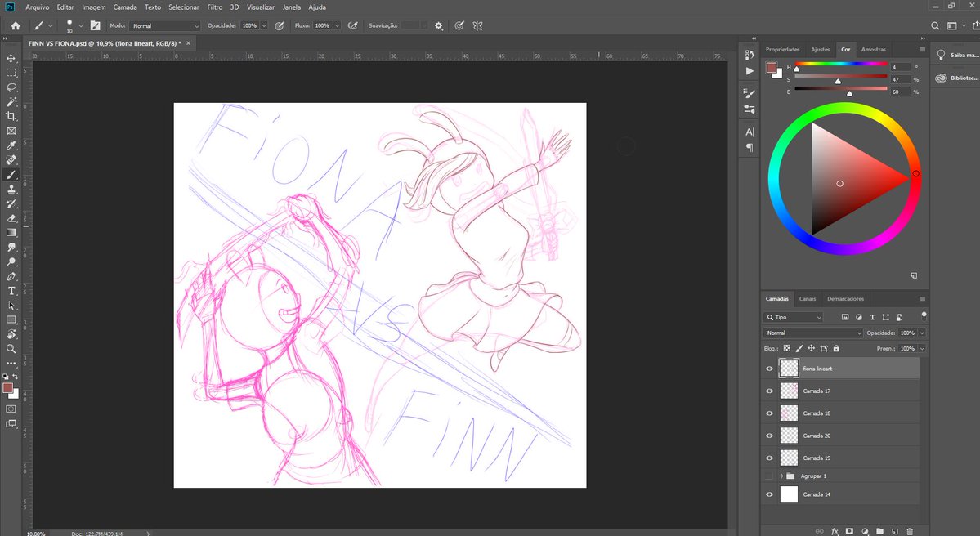Viewport: 980px width, 536px height.
Task: Open the brush settings panel toggle icon
Action: [95, 25]
